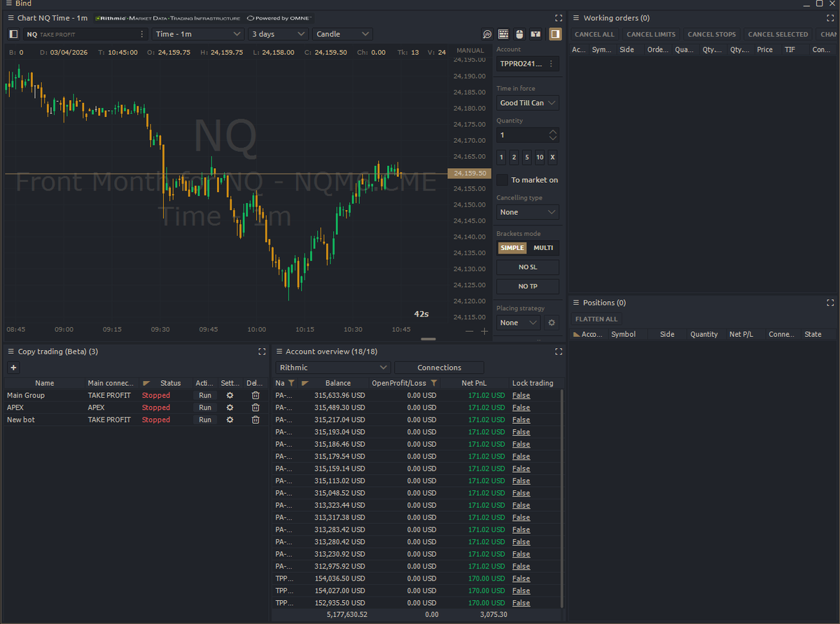Open settings for Main Group

[x=230, y=396]
